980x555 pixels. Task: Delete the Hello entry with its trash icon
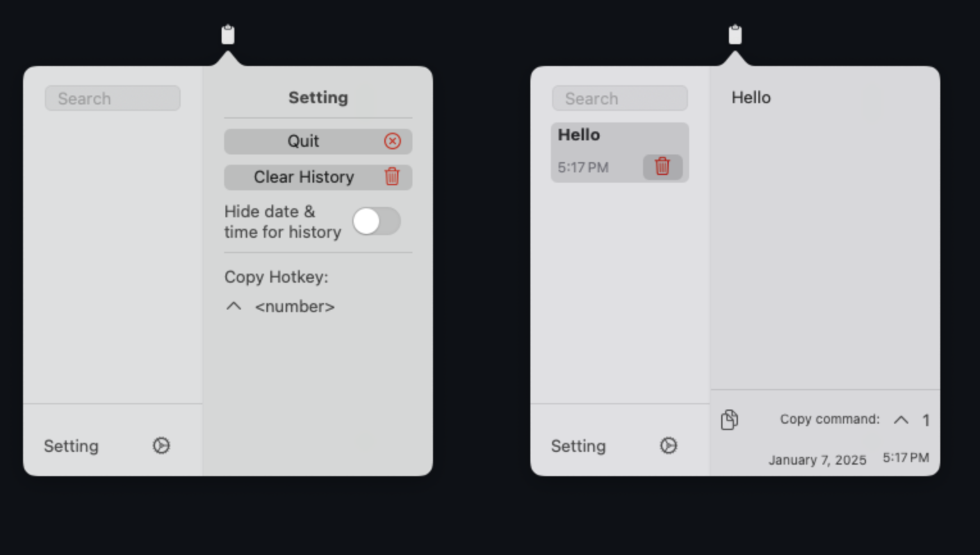tap(662, 167)
